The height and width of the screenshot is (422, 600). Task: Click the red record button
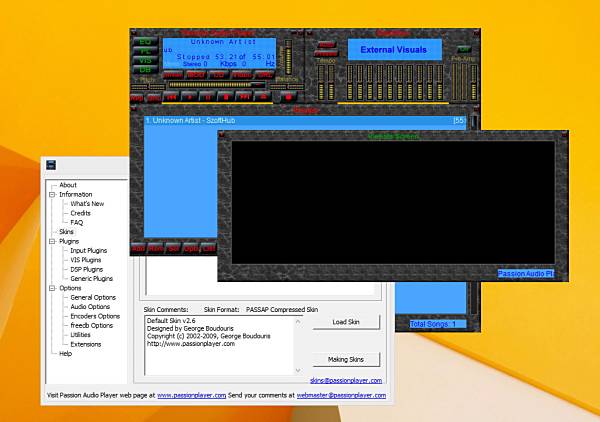(x=288, y=97)
